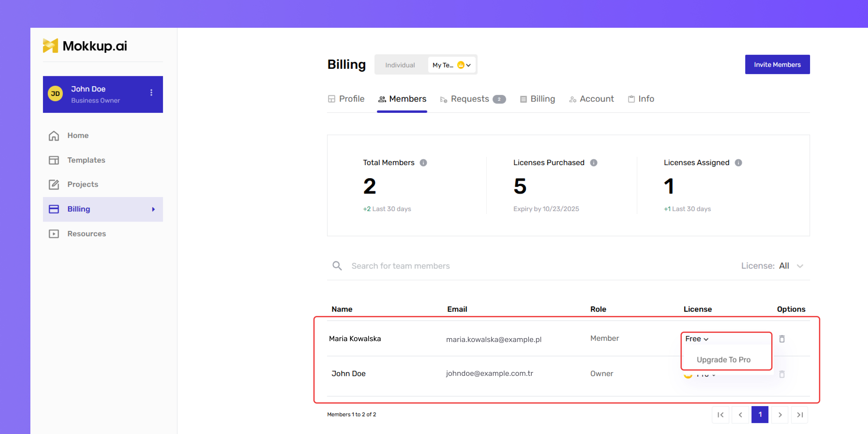Open Projects in the sidebar
868x434 pixels.
[x=103, y=184]
